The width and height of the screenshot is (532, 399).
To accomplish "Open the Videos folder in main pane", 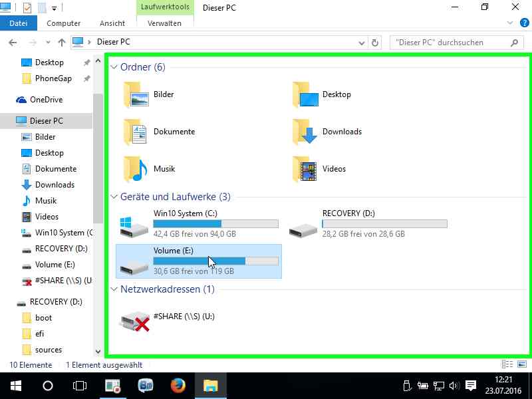I will tap(319, 169).
